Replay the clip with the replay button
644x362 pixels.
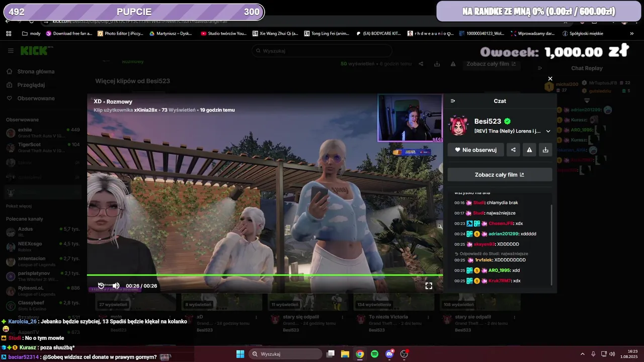point(101,286)
